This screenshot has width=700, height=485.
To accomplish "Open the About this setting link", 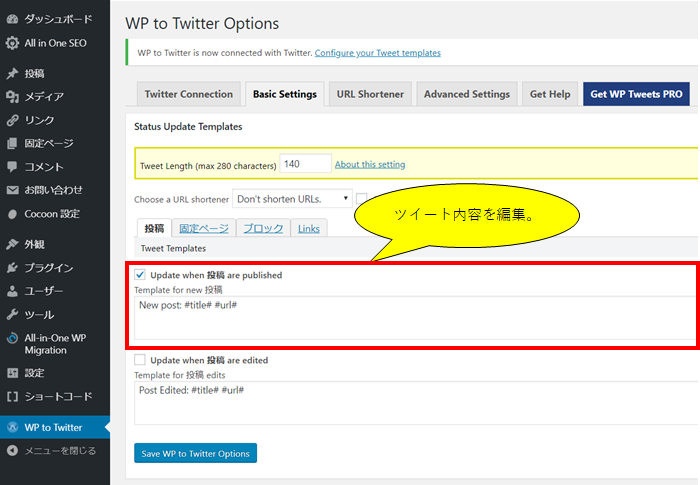I will tap(370, 164).
